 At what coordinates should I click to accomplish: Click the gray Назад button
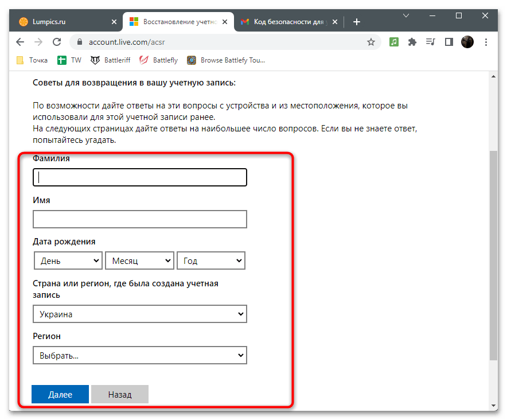pyautogui.click(x=120, y=394)
